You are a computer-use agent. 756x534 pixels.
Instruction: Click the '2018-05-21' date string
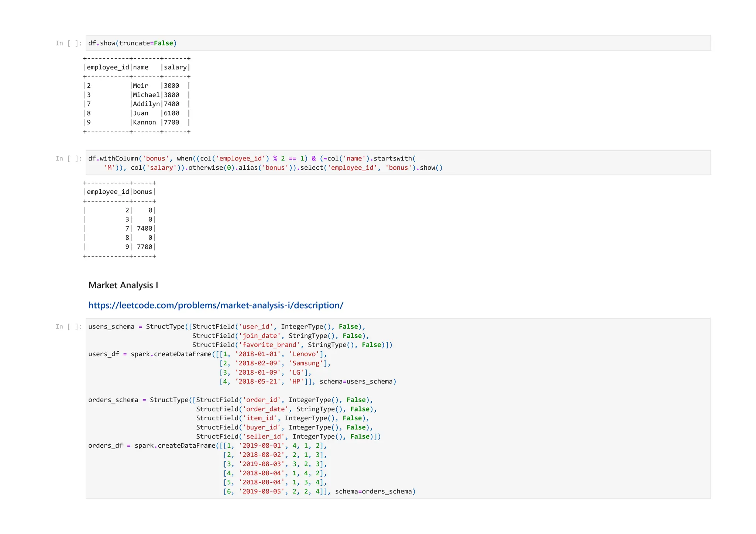pyautogui.click(x=258, y=382)
